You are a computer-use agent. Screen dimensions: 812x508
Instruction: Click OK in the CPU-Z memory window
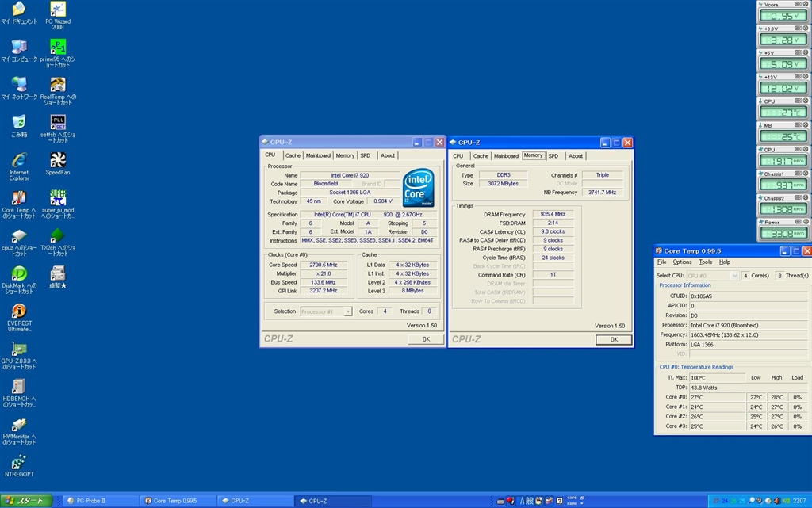[x=614, y=339]
